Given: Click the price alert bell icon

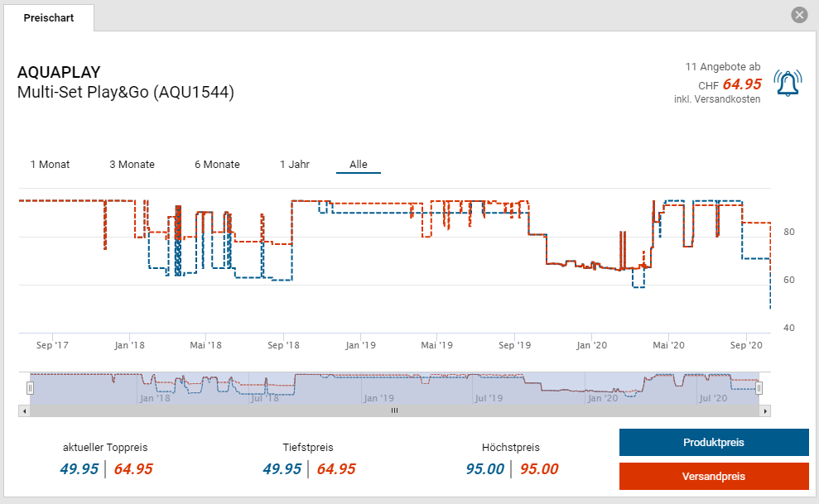Looking at the screenshot, I should click(788, 83).
